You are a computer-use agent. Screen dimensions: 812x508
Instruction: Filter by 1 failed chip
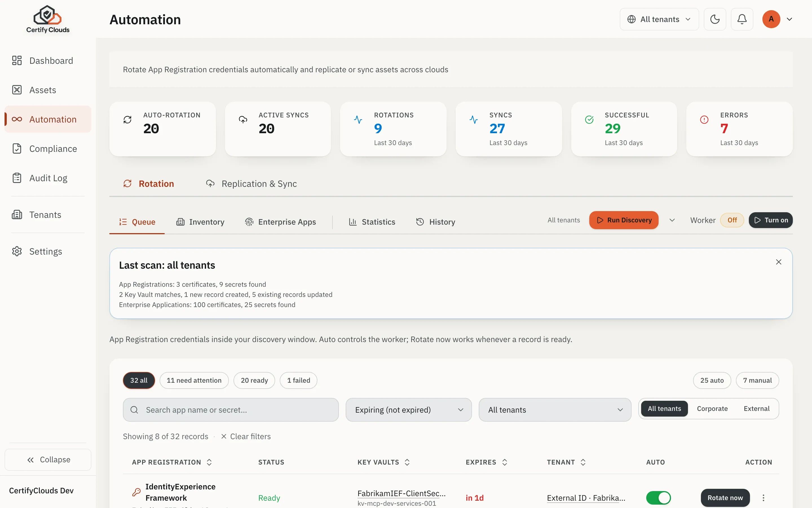(x=299, y=380)
